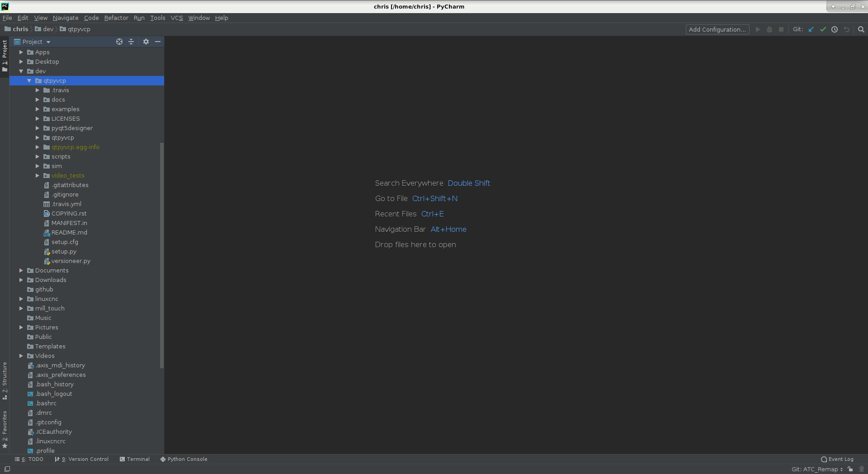868x474 pixels.
Task: Click the Run play icon
Action: click(x=758, y=29)
